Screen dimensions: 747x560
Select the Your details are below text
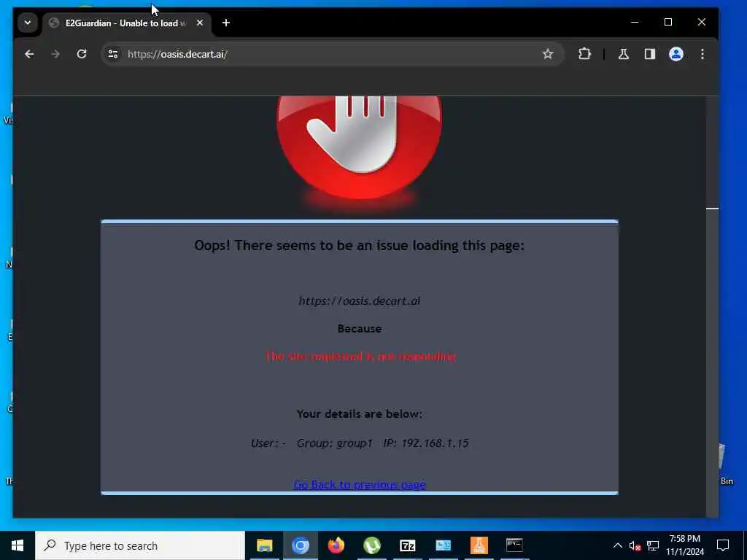360,414
